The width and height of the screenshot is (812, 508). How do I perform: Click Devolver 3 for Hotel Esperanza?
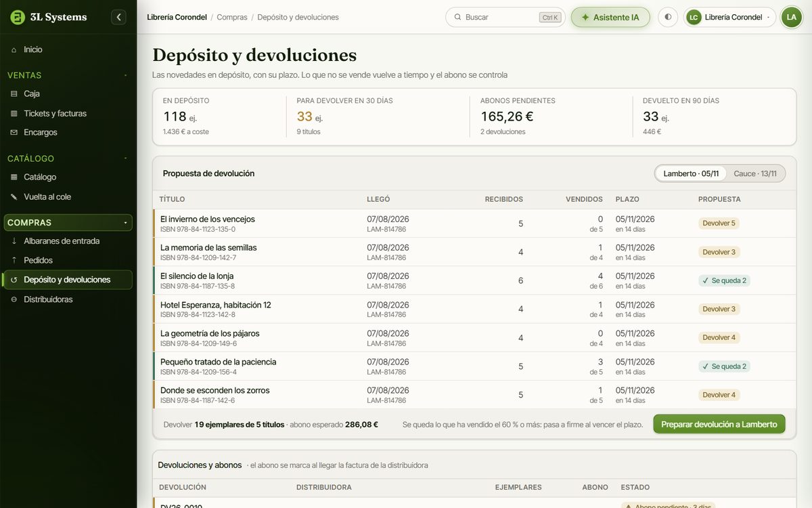[x=719, y=309]
